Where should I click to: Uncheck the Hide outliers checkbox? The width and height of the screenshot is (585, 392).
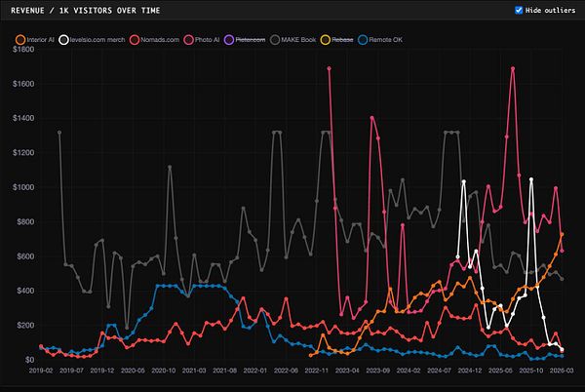click(x=519, y=10)
